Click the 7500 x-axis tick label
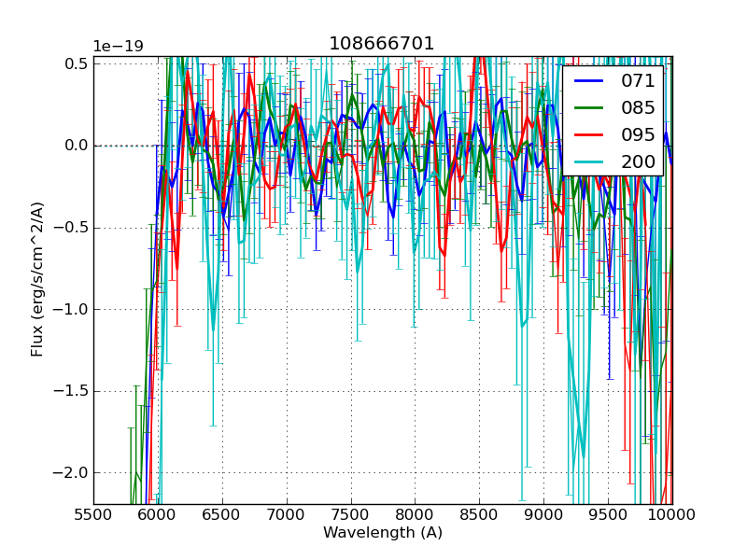 point(351,514)
